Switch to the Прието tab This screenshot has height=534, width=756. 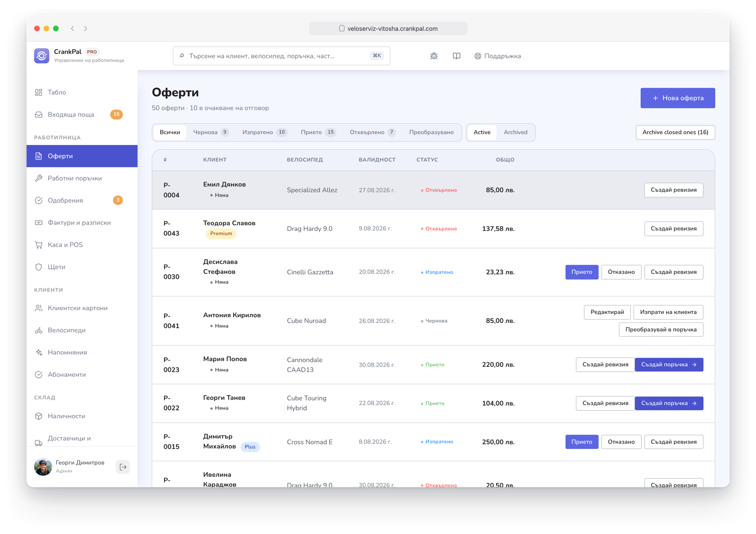[318, 132]
